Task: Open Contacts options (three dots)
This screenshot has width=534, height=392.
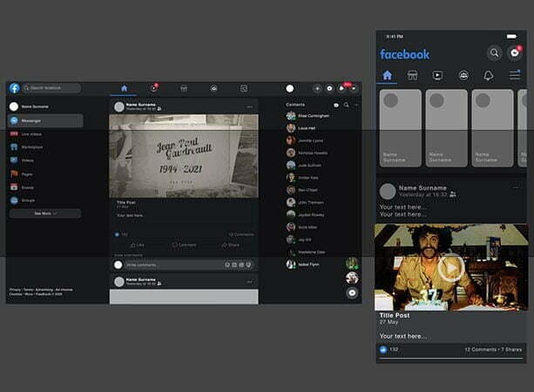Action: point(356,105)
